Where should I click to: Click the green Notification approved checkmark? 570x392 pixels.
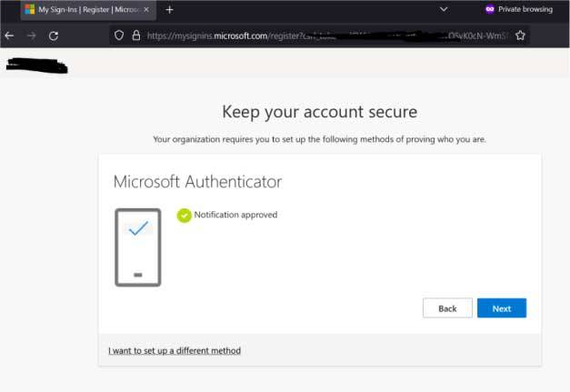tap(185, 216)
